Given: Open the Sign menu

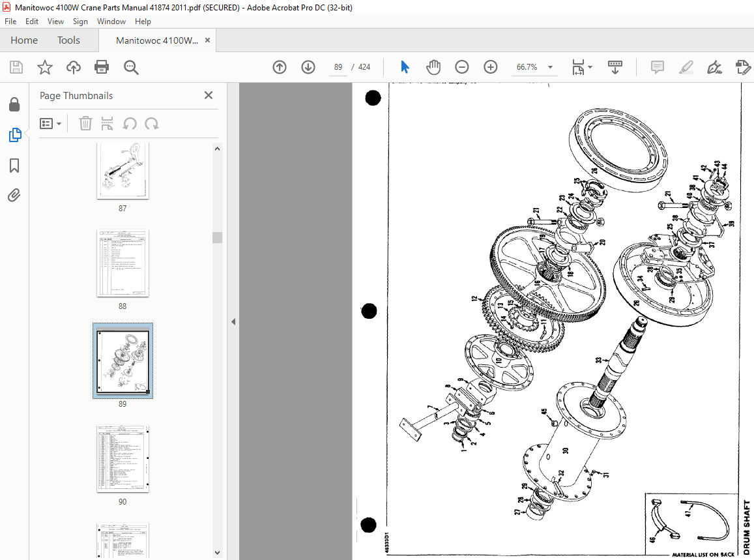Looking at the screenshot, I should point(80,21).
